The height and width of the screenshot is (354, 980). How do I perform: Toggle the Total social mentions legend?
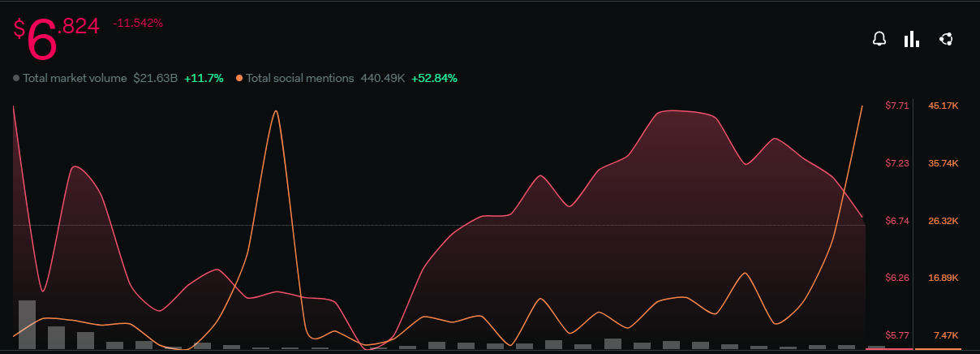295,79
